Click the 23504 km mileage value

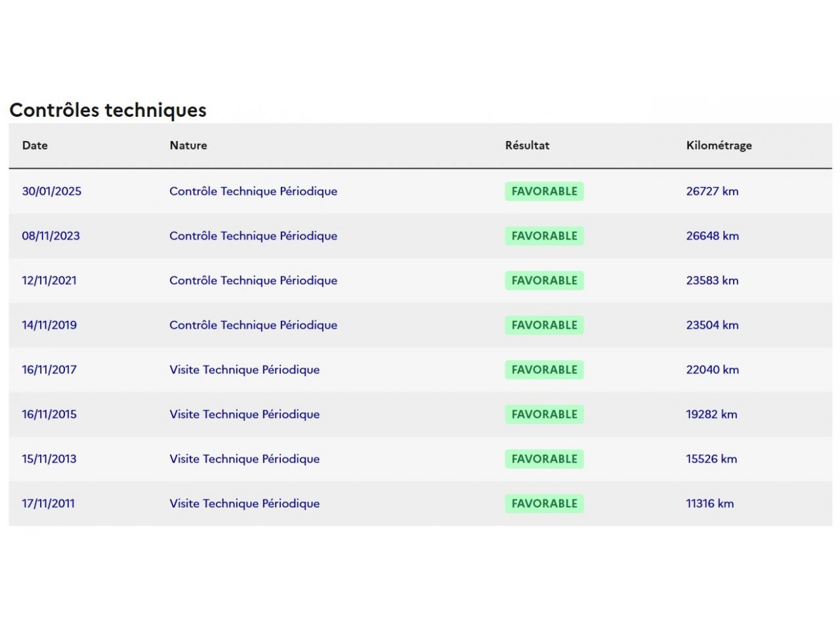point(712,325)
